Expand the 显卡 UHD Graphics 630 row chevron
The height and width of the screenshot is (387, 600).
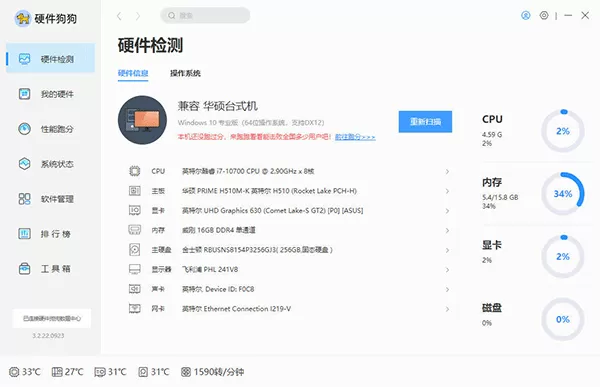pyautogui.click(x=447, y=211)
